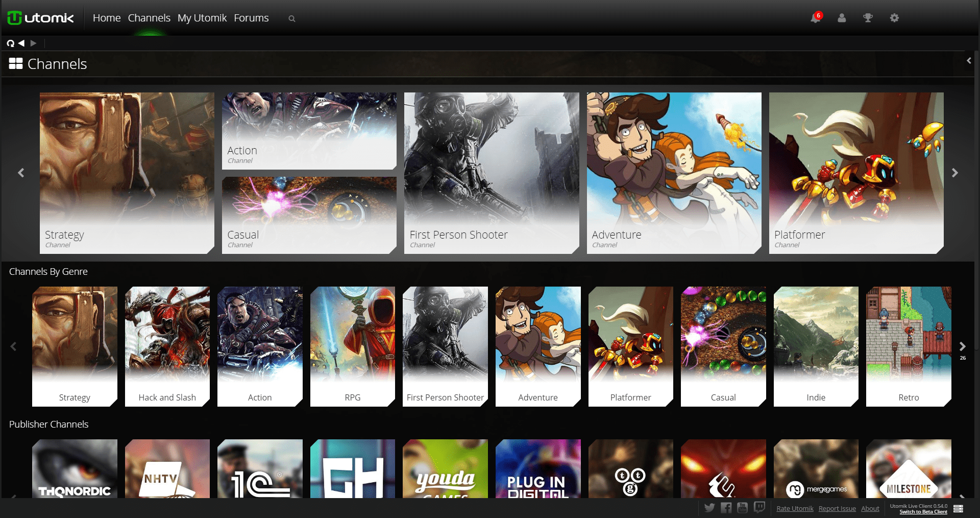980x518 pixels.
Task: Open Utomik's Twitter icon
Action: pos(709,508)
